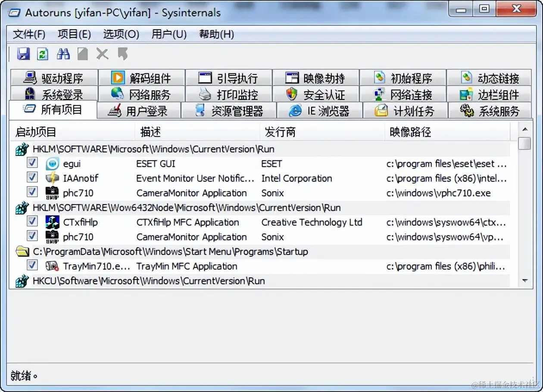Switch to the 计划任务 tab

point(406,111)
